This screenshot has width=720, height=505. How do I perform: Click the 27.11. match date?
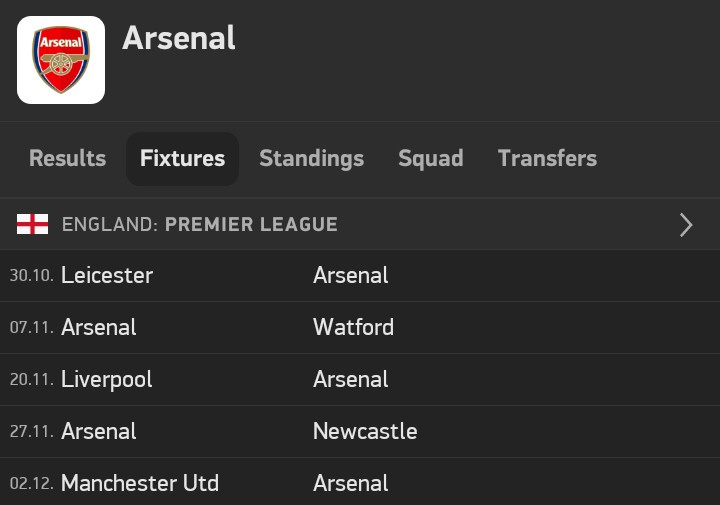pyautogui.click(x=32, y=432)
